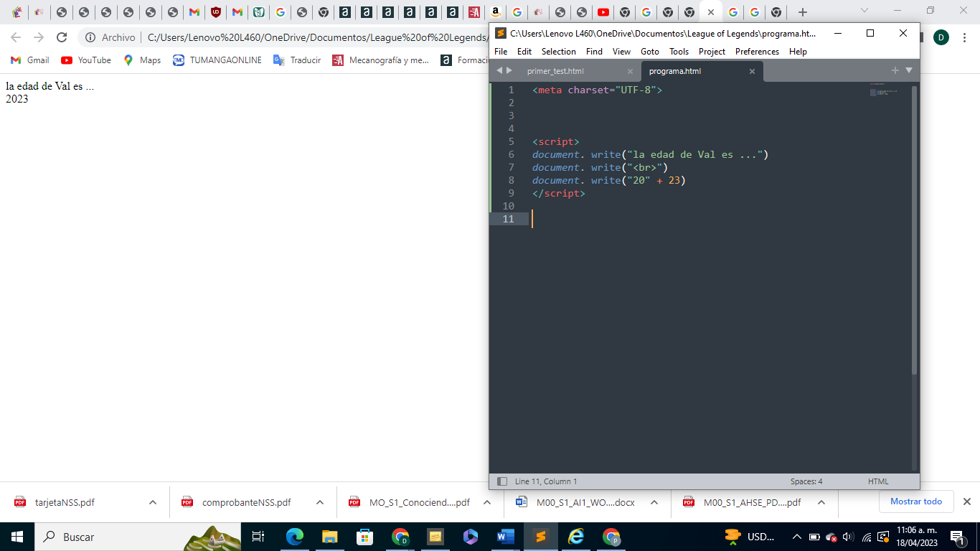Switch to the YouTube tab in Chrome
This screenshot has width=980, height=551.
603,12
